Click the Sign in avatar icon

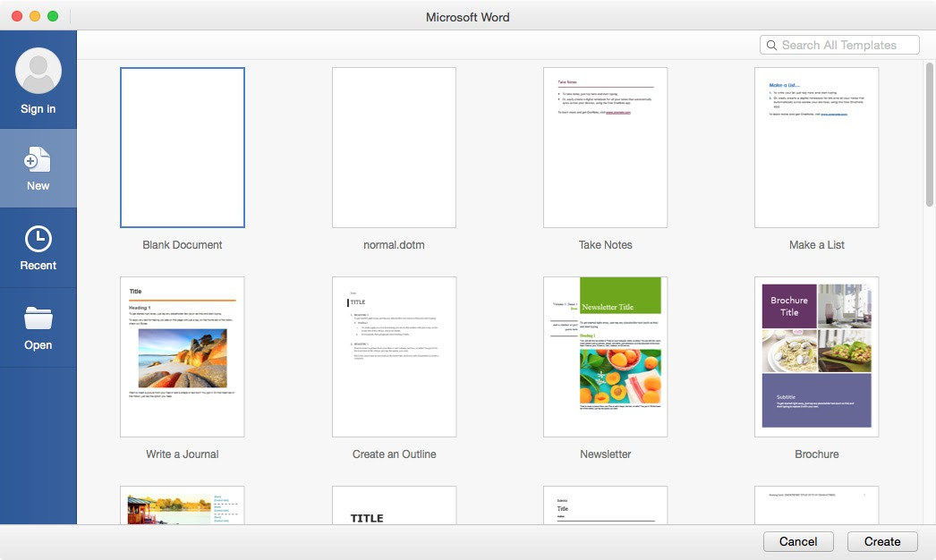coord(38,71)
